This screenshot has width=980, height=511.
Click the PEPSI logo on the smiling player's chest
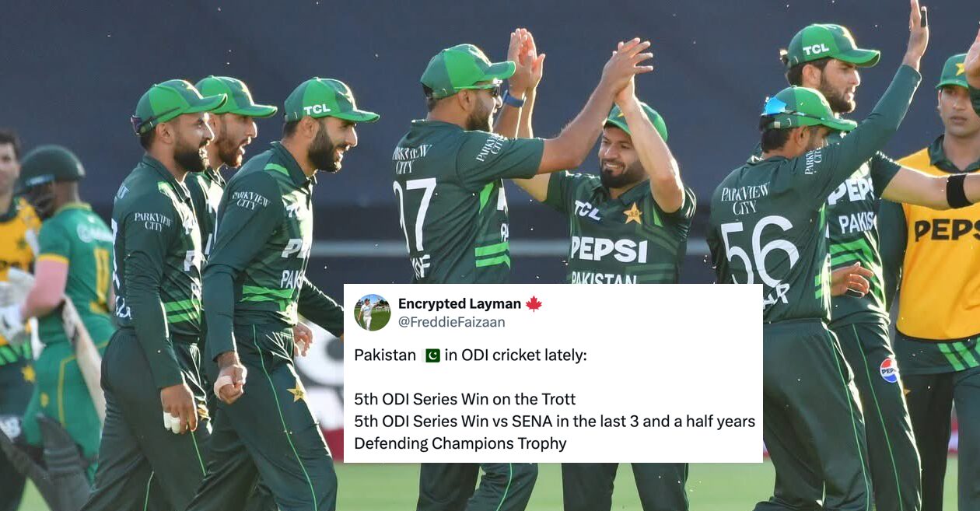(609, 250)
